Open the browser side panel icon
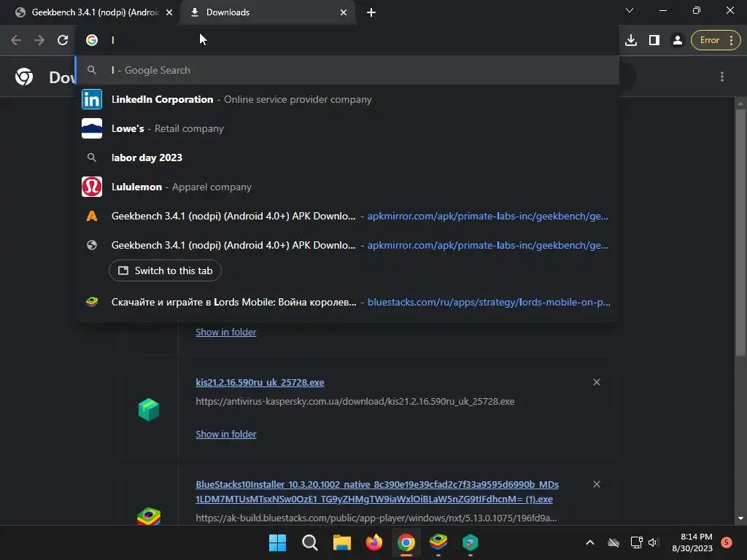 point(654,40)
